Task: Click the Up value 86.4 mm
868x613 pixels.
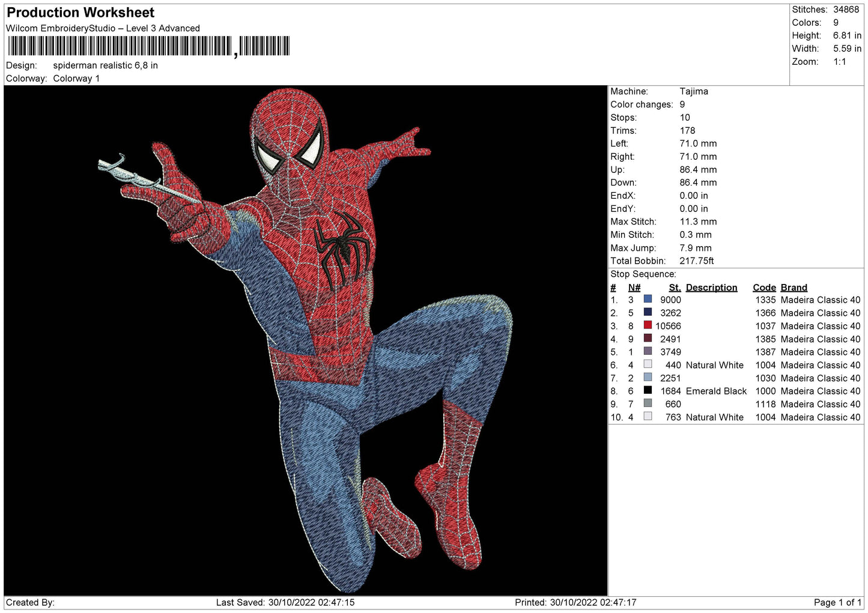Action: (699, 170)
